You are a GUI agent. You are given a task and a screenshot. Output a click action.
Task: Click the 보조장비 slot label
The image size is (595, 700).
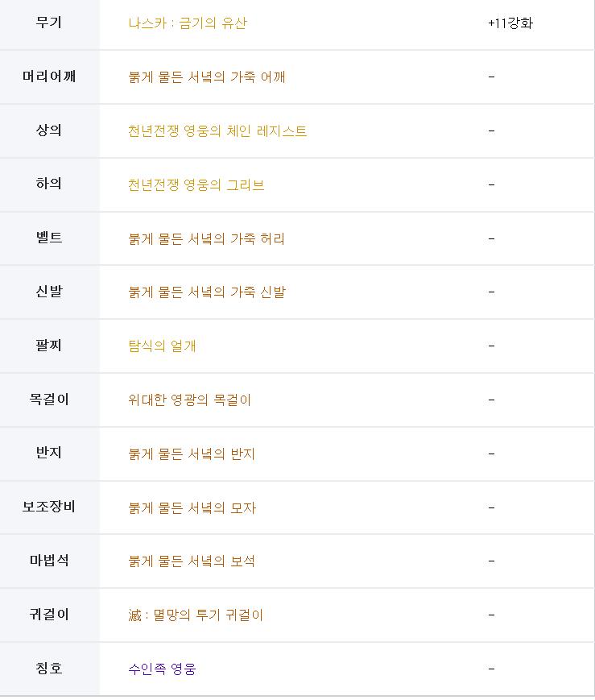click(x=49, y=507)
